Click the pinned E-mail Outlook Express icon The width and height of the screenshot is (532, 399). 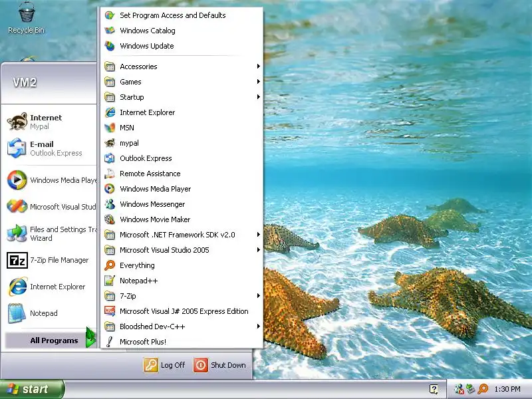17,148
